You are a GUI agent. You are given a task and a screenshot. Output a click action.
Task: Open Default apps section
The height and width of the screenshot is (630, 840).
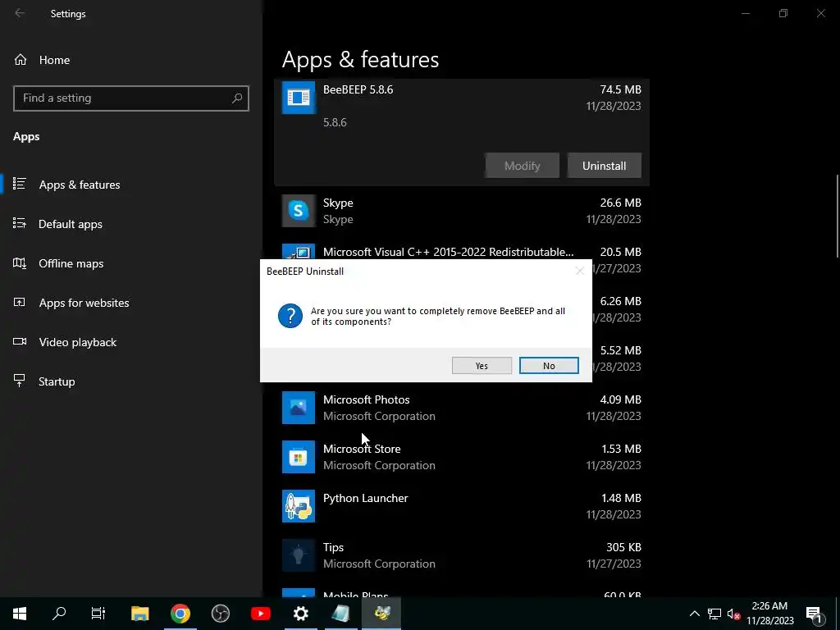[71, 224]
